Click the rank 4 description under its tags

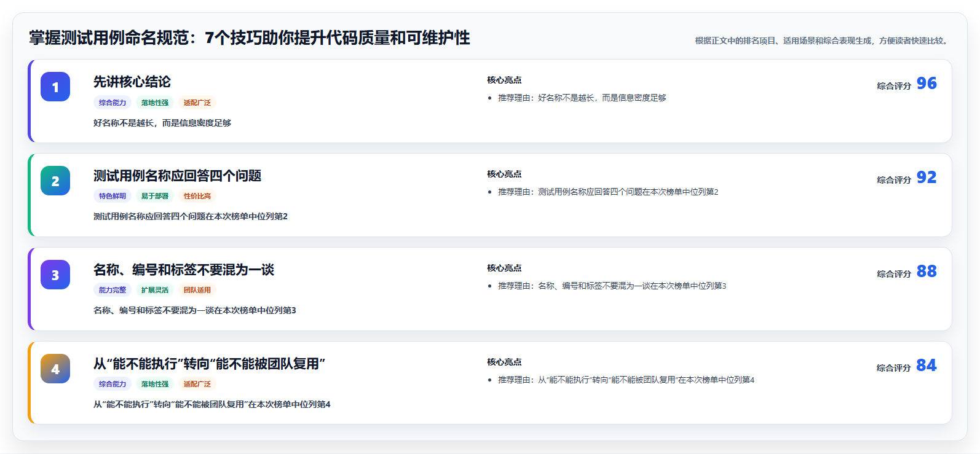coord(212,404)
